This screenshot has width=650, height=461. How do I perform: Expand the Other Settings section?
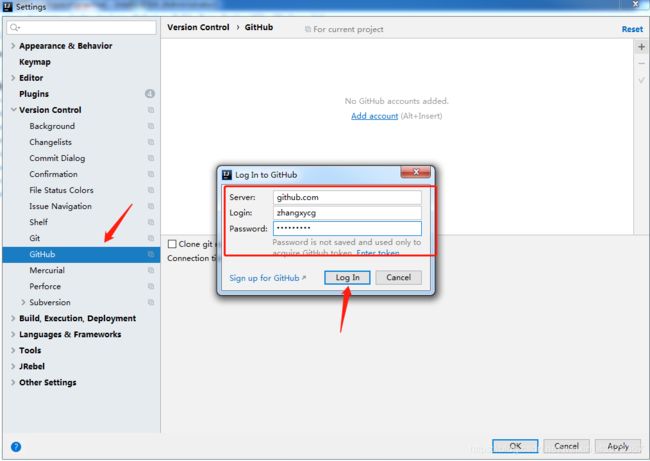point(13,382)
